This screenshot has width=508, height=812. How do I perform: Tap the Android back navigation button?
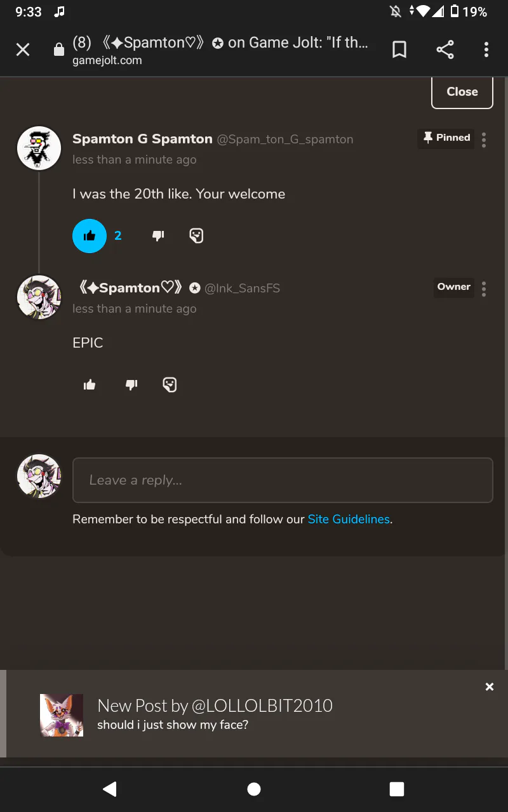coord(110,789)
